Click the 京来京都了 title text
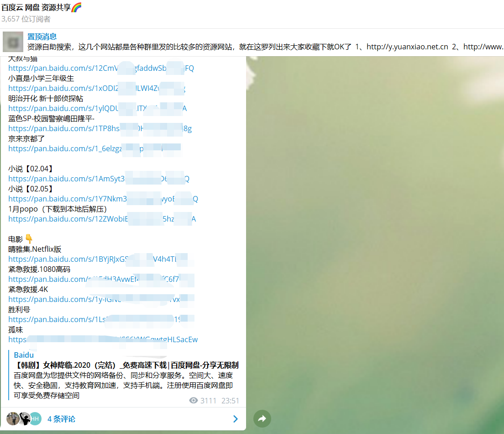This screenshot has height=434, width=504. pyautogui.click(x=26, y=139)
